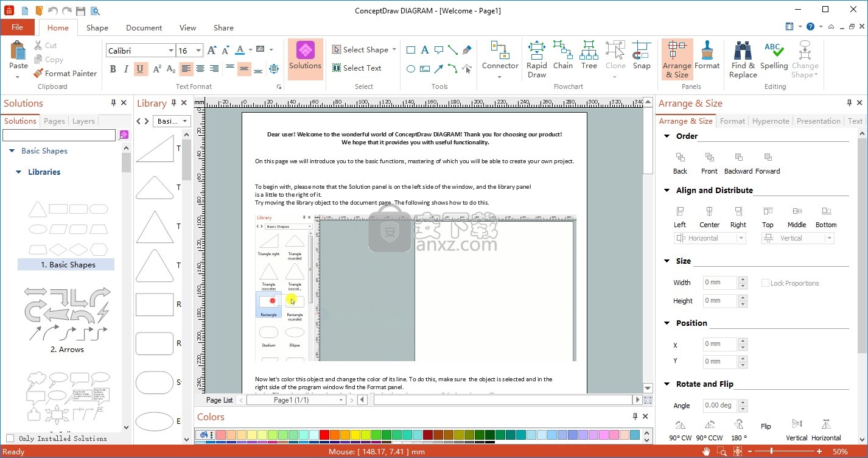Viewport: 868px width, 458px height.
Task: Click Send to Back icon
Action: click(x=680, y=157)
